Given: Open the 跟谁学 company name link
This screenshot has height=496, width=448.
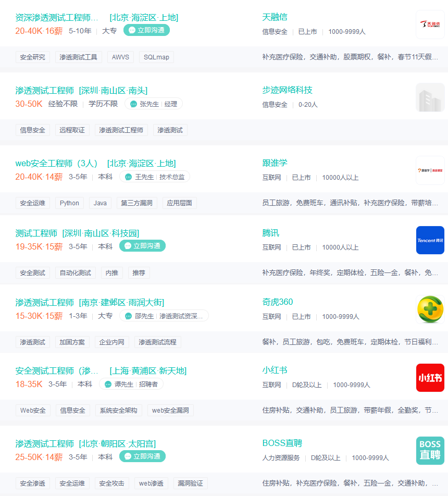Looking at the screenshot, I should click(x=275, y=163).
